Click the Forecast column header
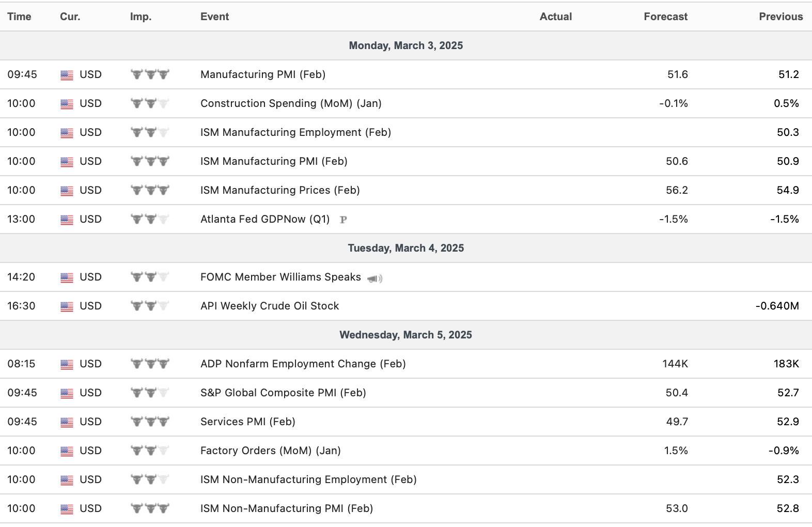The height and width of the screenshot is (527, 812). (665, 17)
